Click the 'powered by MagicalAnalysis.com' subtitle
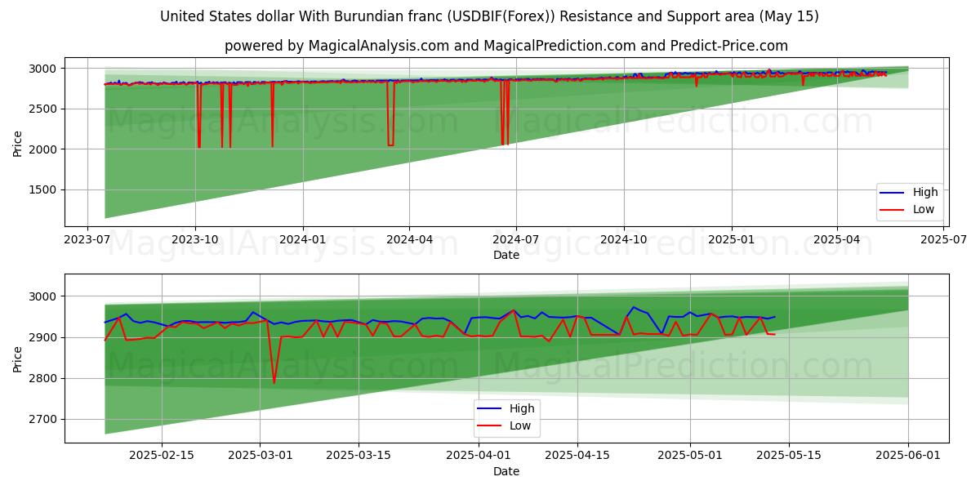This screenshot has height=490, width=980. [506, 46]
